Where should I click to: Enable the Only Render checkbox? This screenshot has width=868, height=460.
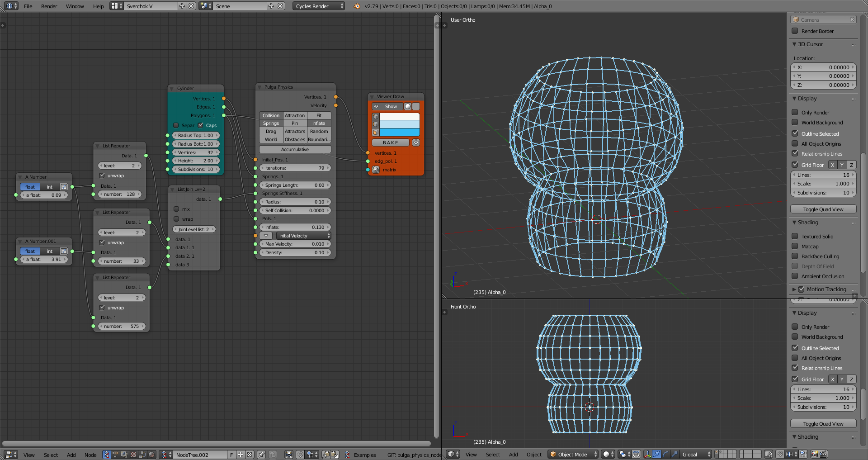[795, 112]
